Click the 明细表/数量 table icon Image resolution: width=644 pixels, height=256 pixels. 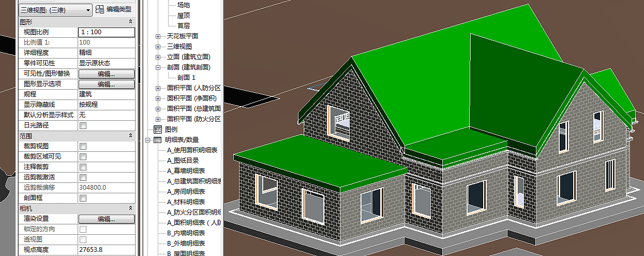point(158,139)
